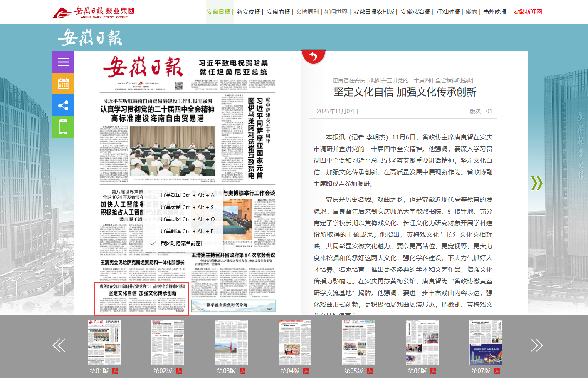
Task: Open the green mobile phone version icon
Action: click(x=63, y=127)
